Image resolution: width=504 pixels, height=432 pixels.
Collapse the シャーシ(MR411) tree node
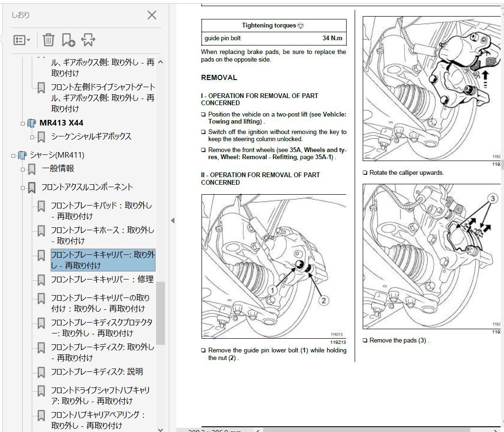(13, 155)
